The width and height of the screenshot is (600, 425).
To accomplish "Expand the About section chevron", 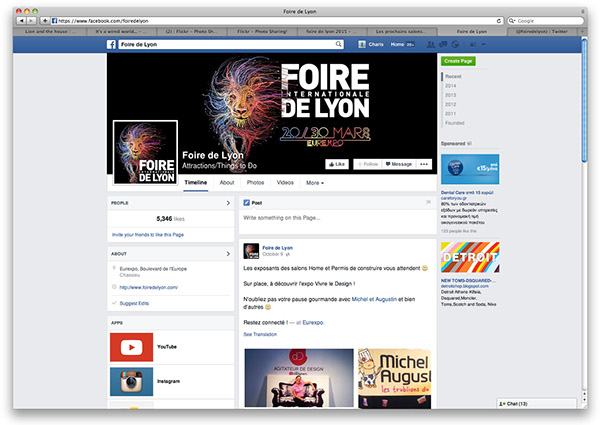I will point(228,253).
